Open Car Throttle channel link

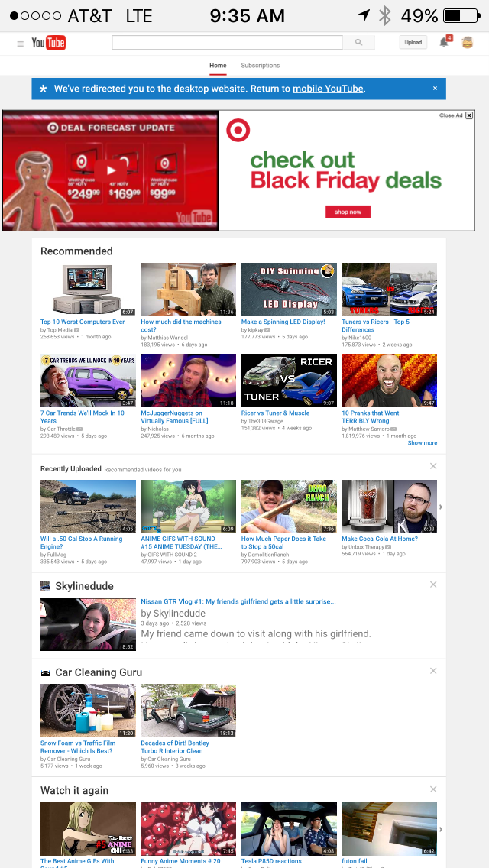[61, 429]
